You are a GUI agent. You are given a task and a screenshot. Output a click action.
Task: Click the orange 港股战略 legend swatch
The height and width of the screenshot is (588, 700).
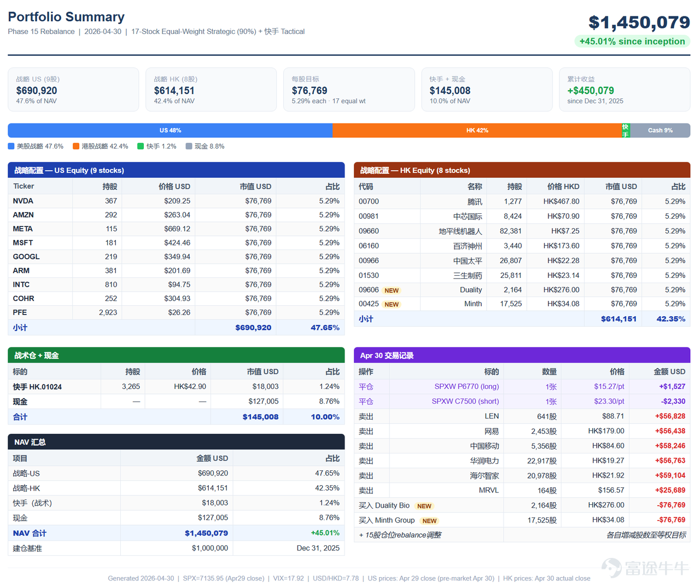76,146
